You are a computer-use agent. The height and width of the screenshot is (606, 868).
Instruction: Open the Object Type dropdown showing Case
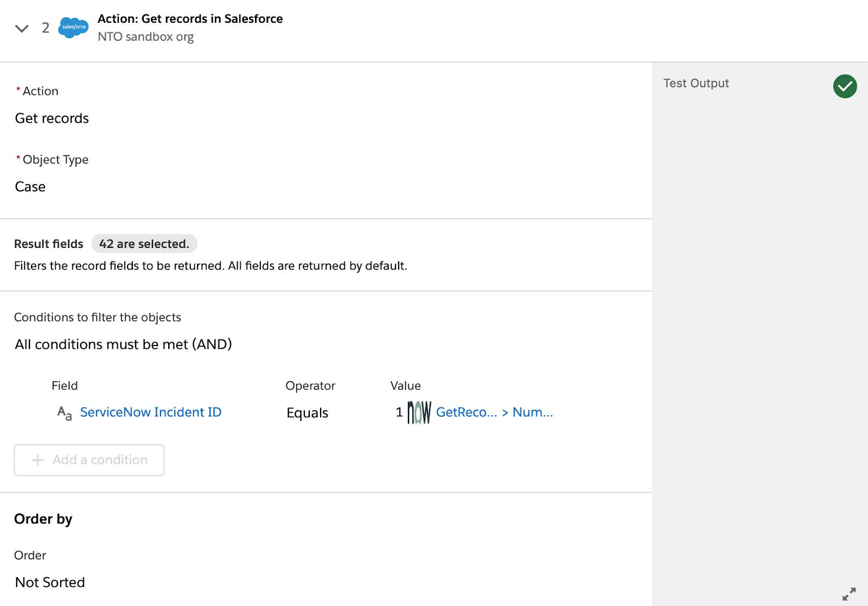pyautogui.click(x=30, y=187)
